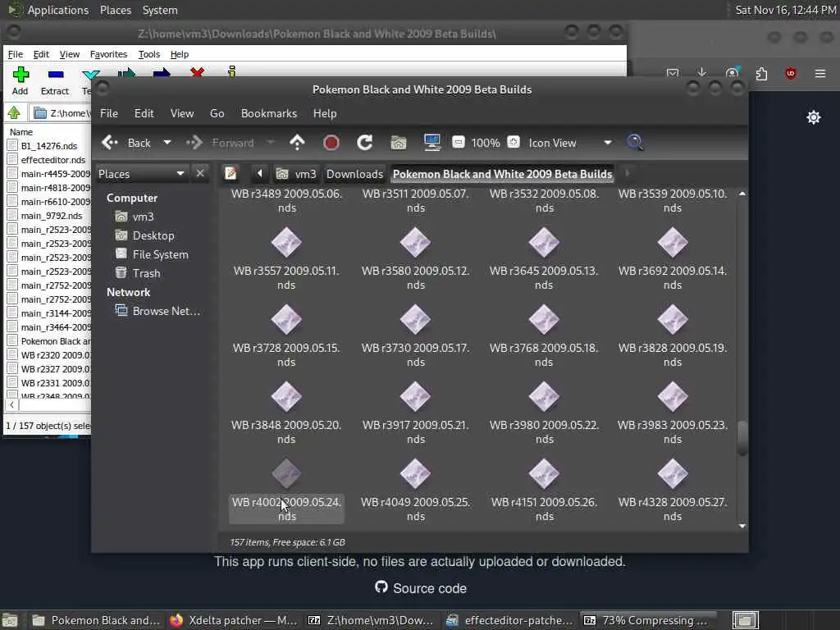Expand the Places sidebar selector dropdown
The image size is (840, 630).
click(x=142, y=174)
